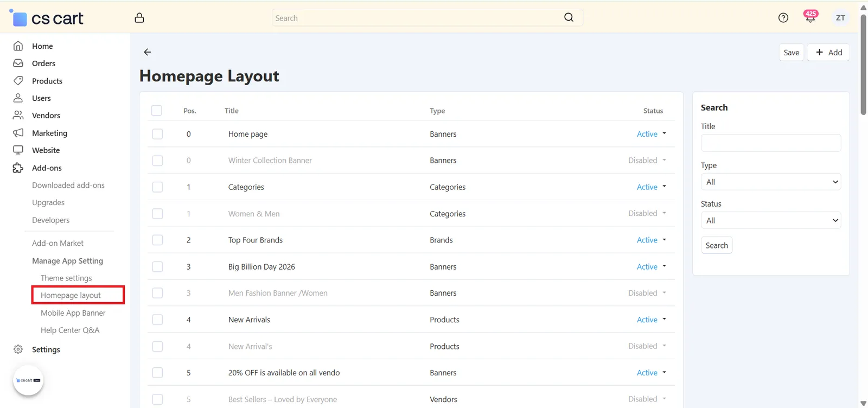Click the Marketing megaphone icon
The image size is (868, 408).
pos(18,133)
